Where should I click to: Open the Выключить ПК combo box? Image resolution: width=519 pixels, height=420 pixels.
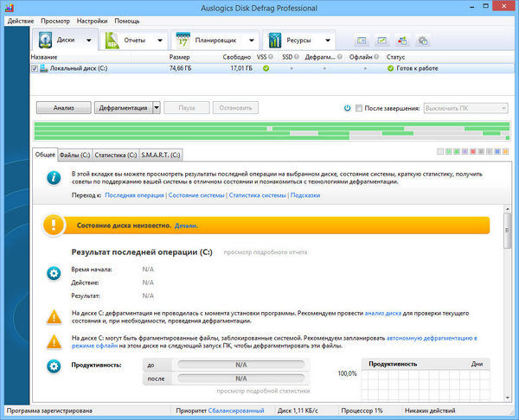[465, 108]
